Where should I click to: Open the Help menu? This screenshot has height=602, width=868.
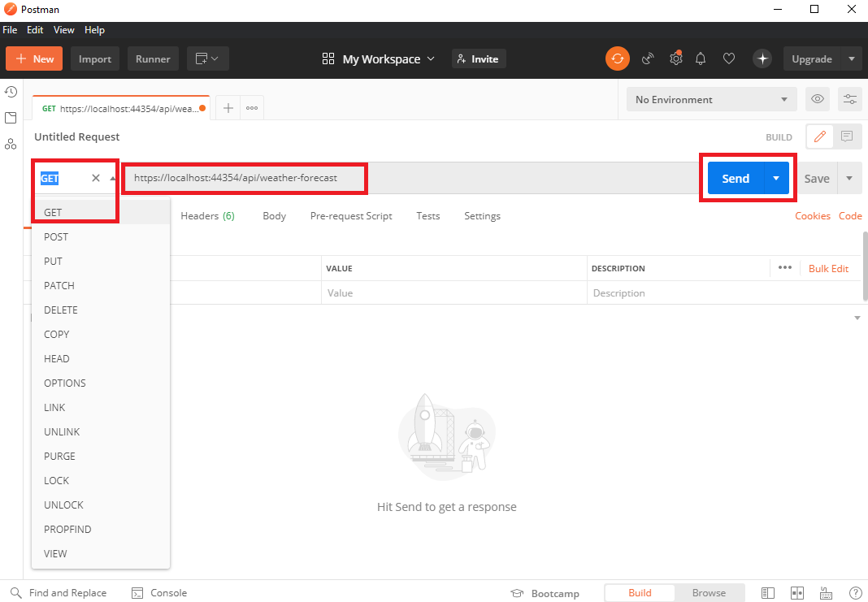pos(94,30)
